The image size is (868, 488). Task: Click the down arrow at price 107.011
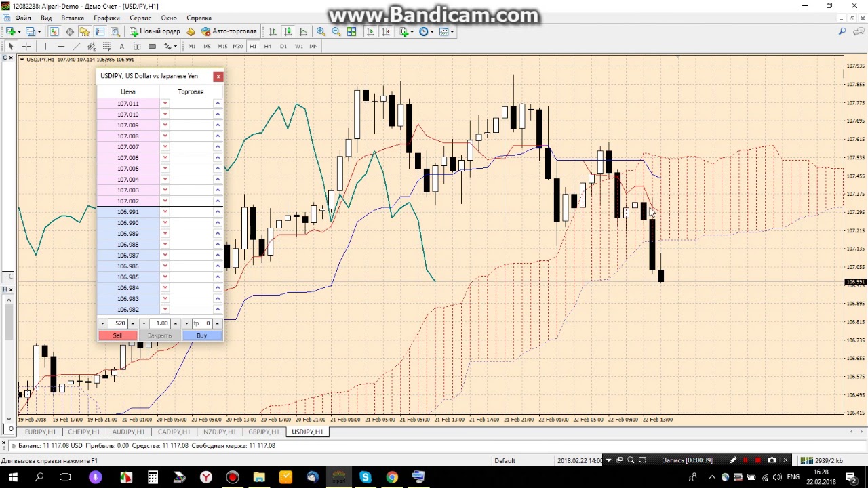pos(165,104)
